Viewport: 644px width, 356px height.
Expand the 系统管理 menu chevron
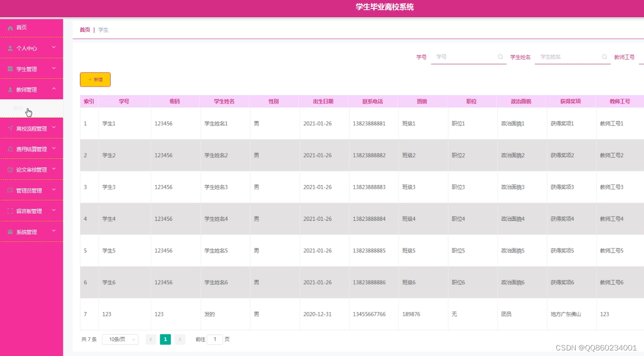54,231
